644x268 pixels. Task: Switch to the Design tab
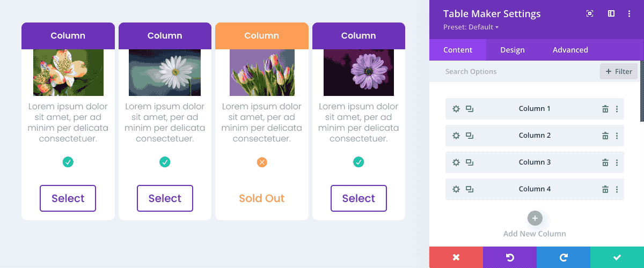513,50
